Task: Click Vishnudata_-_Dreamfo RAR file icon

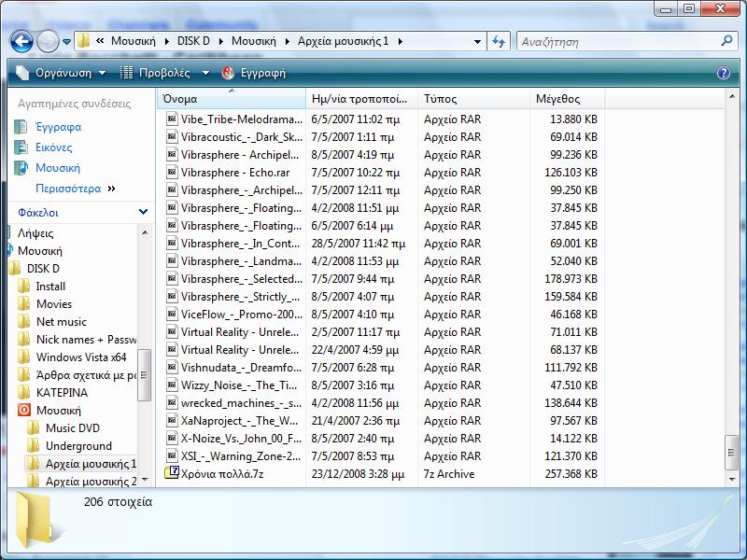Action: click(x=172, y=367)
